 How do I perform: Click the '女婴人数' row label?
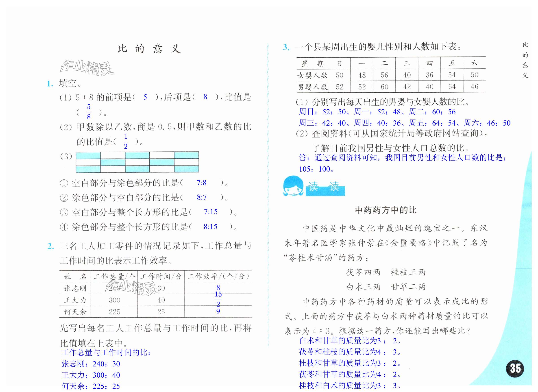click(x=313, y=75)
